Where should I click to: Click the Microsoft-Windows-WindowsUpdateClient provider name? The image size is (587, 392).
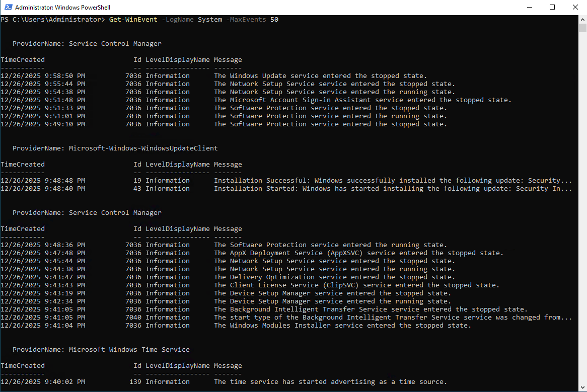click(143, 148)
